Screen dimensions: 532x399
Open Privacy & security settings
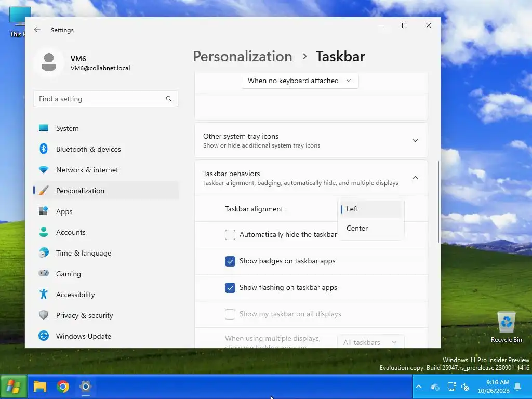pos(106,315)
